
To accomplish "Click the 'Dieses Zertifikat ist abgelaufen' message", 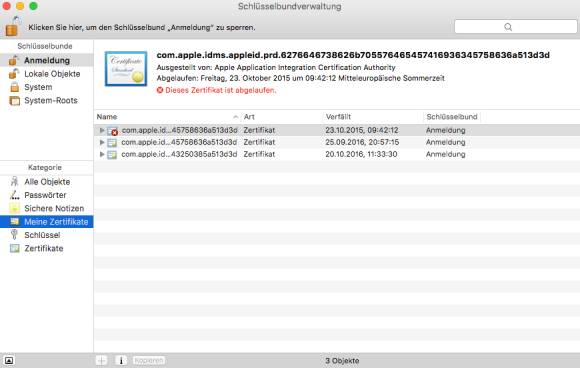I will point(220,90).
